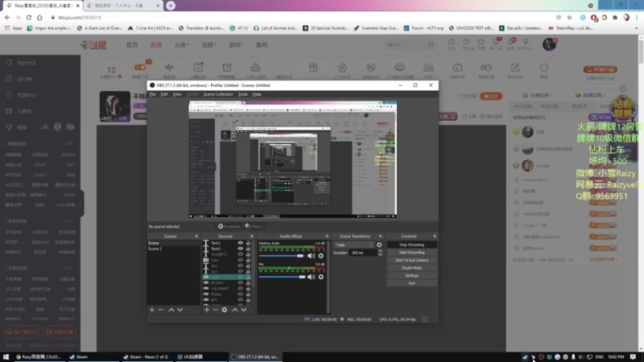The width and height of the screenshot is (644, 362).
Task: Move scene up in the Scenes list
Action: [171, 310]
